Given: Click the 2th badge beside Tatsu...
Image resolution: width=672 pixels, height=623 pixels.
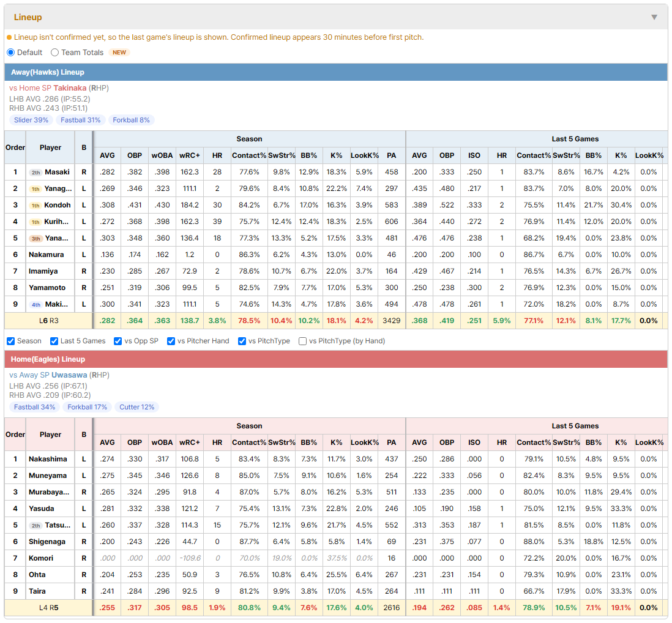Looking at the screenshot, I should pyautogui.click(x=35, y=525).
